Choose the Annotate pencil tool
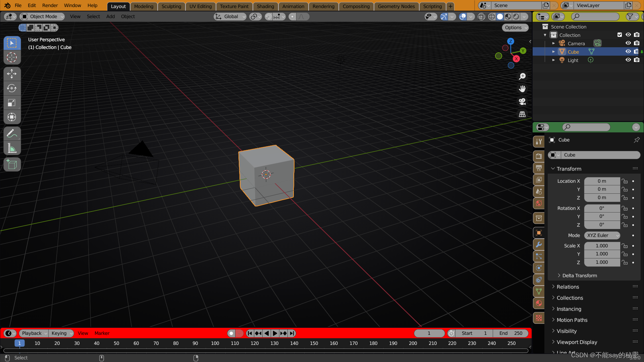This screenshot has height=362, width=644. (x=12, y=134)
